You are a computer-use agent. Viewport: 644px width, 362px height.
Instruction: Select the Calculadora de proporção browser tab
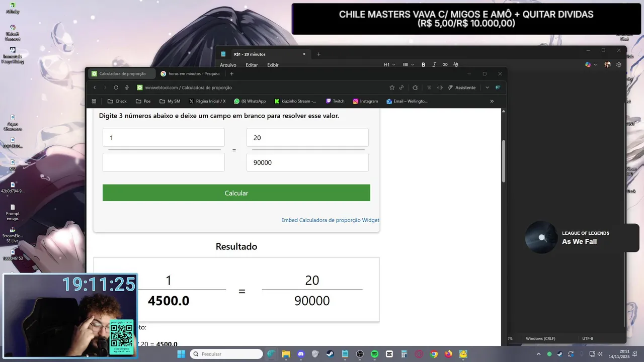(121, 74)
